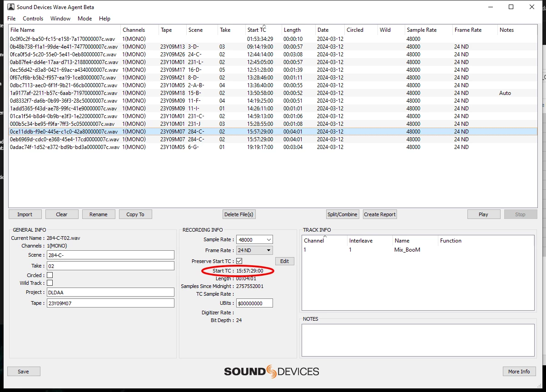Open the Mode menu
The image size is (546, 392).
pos(85,19)
